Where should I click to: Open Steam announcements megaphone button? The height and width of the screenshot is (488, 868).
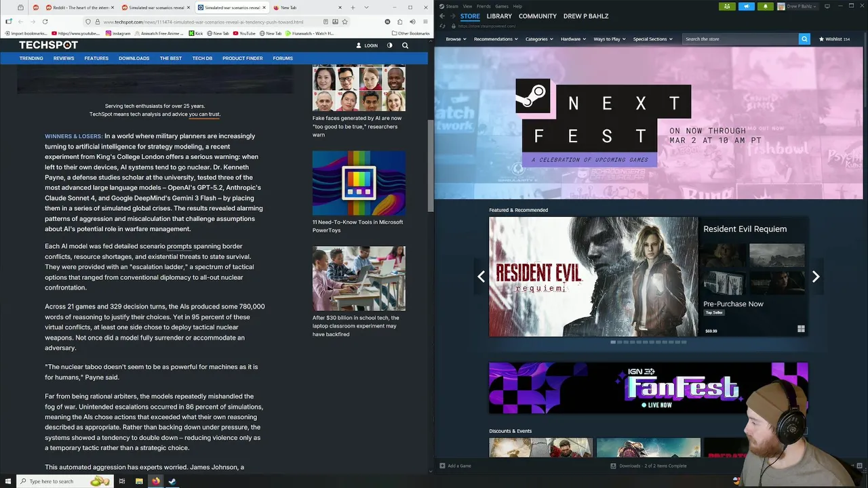[746, 6]
